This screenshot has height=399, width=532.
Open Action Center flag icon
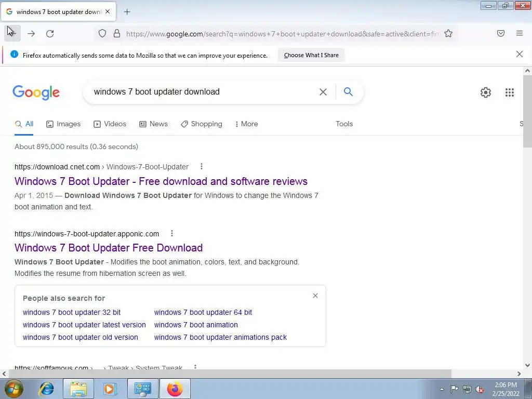(454, 389)
